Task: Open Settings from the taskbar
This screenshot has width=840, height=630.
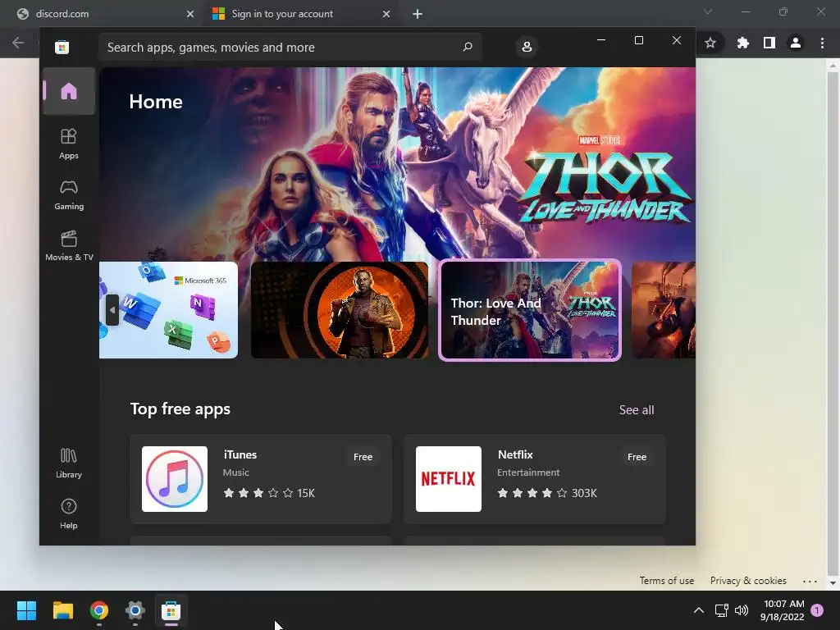Action: click(135, 610)
